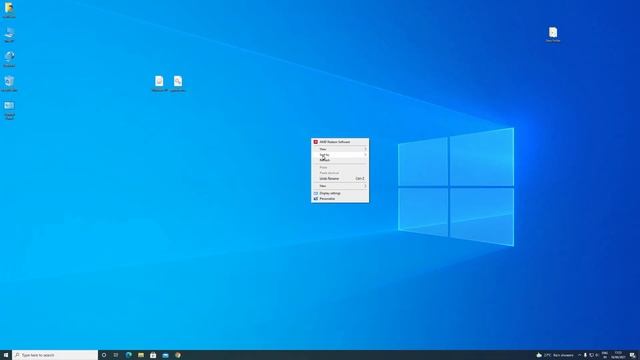Select the Recycle Bin desktop icon

(x=9, y=84)
